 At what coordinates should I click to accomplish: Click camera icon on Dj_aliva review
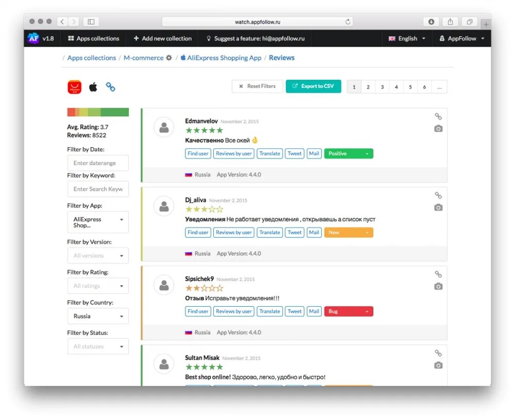click(438, 207)
